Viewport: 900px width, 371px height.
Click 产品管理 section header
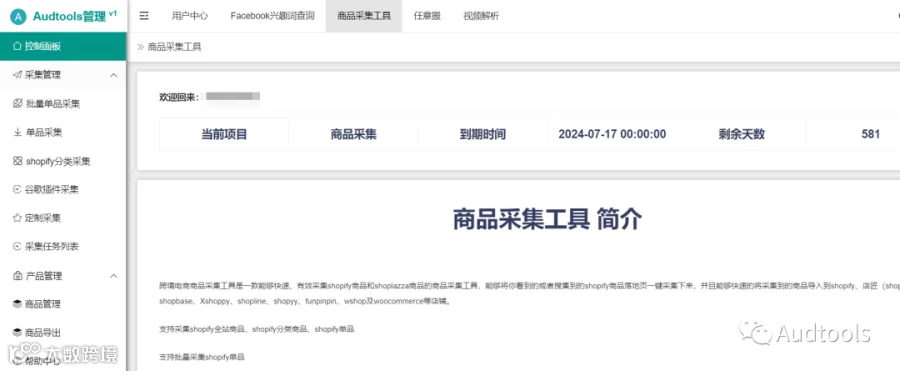point(63,276)
